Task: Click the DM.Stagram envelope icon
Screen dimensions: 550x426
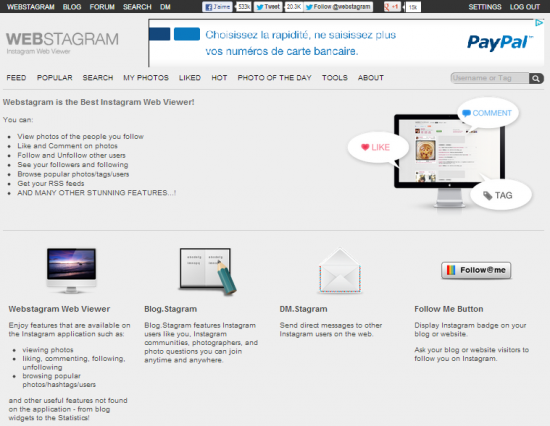Action: click(x=340, y=271)
